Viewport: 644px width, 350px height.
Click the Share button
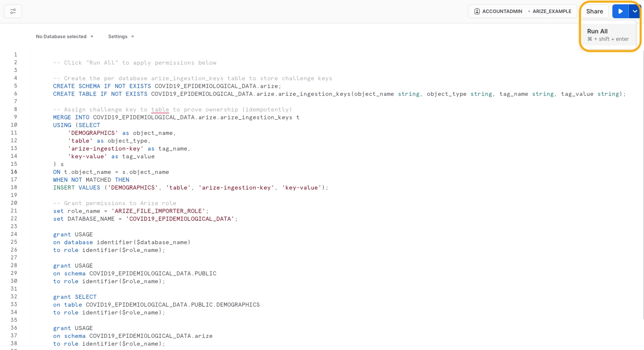tap(595, 11)
